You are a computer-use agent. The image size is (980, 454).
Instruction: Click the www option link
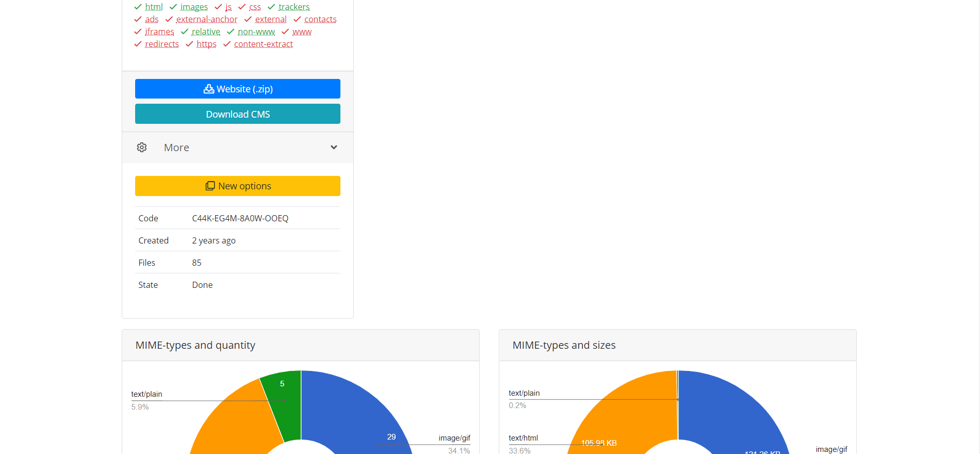tap(302, 31)
